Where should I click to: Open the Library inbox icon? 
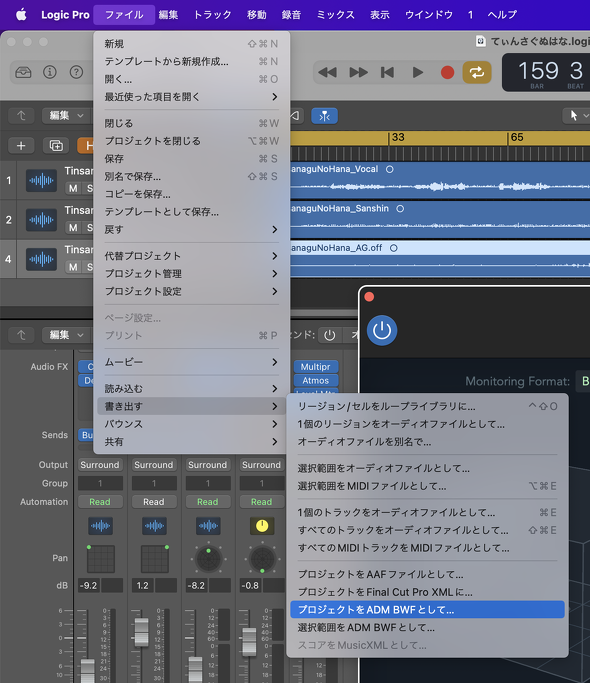[x=23, y=72]
